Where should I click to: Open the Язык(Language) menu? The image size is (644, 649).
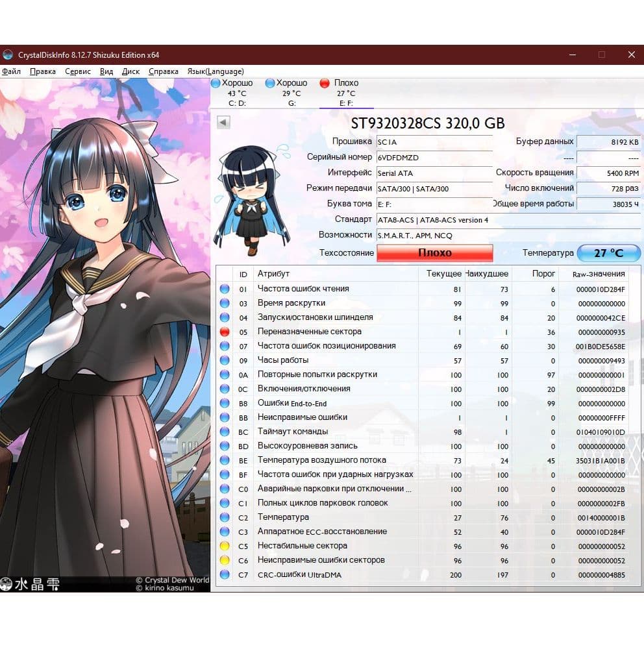pyautogui.click(x=216, y=71)
